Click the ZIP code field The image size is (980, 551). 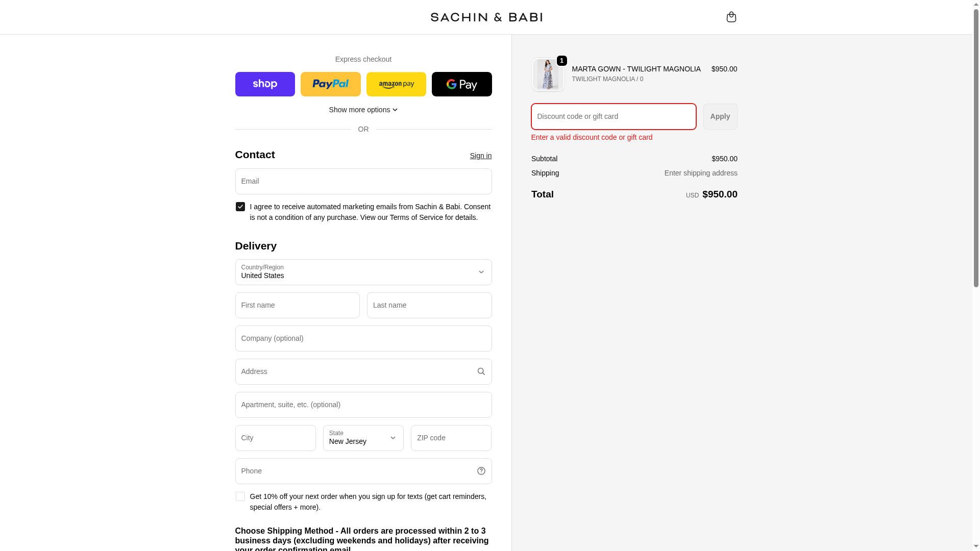(x=451, y=438)
